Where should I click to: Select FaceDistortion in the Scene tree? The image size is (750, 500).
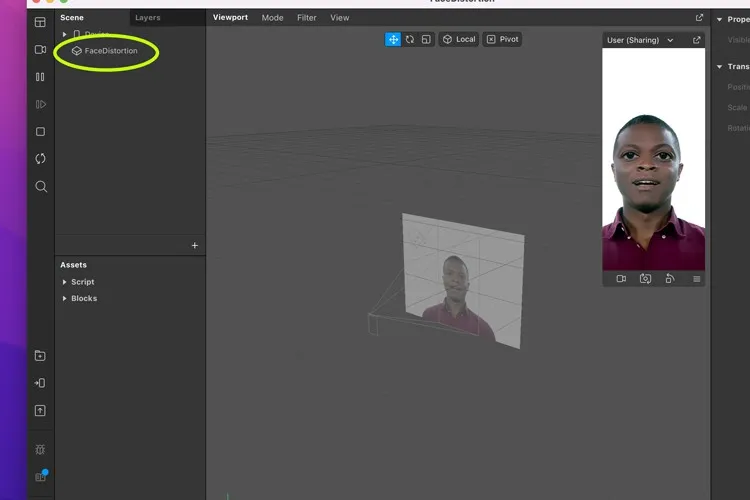point(110,51)
